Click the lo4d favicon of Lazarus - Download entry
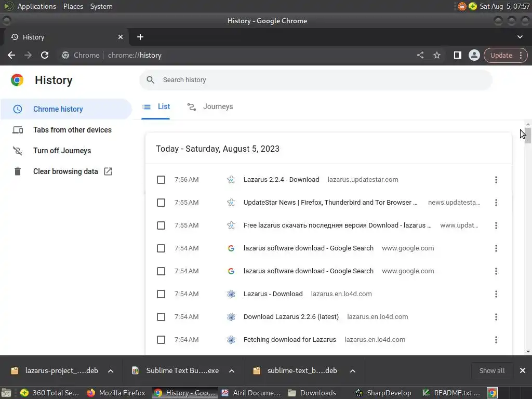The image size is (532, 399). click(231, 294)
